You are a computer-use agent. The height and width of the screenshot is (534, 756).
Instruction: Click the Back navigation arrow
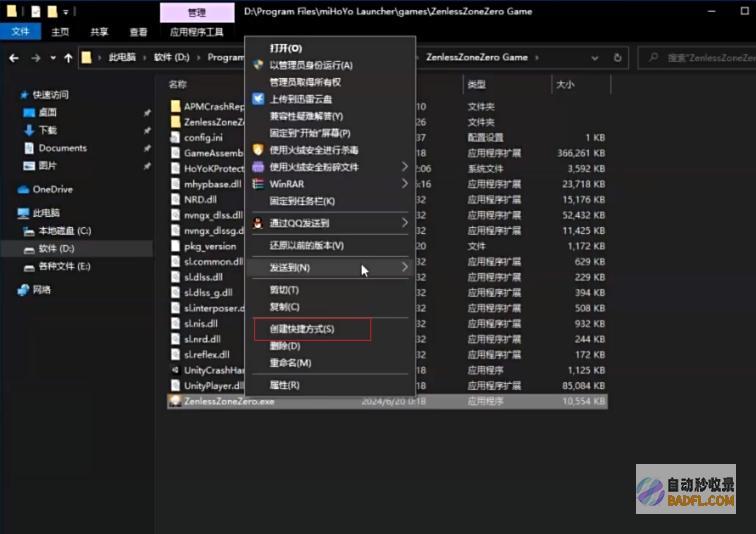(x=14, y=58)
